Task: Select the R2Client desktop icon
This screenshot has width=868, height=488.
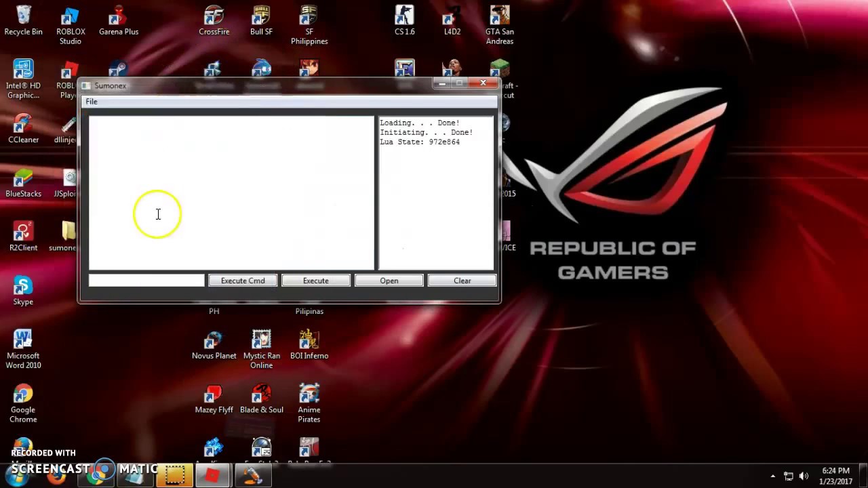Action: point(23,237)
